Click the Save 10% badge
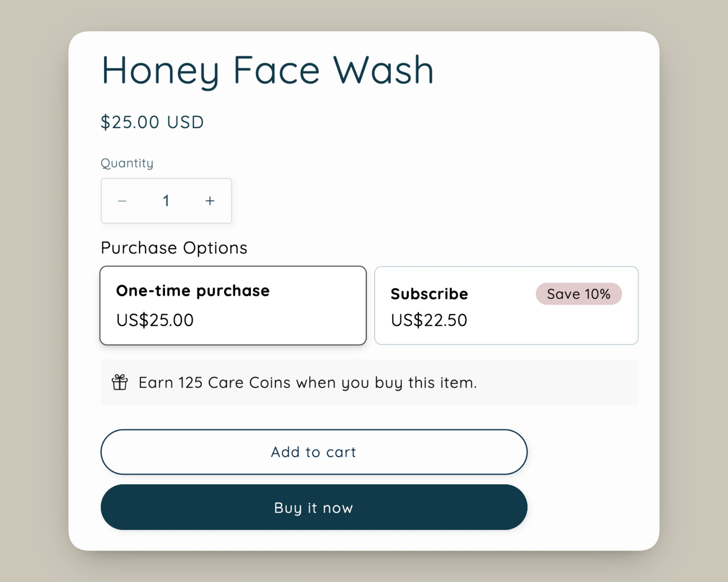 (579, 294)
